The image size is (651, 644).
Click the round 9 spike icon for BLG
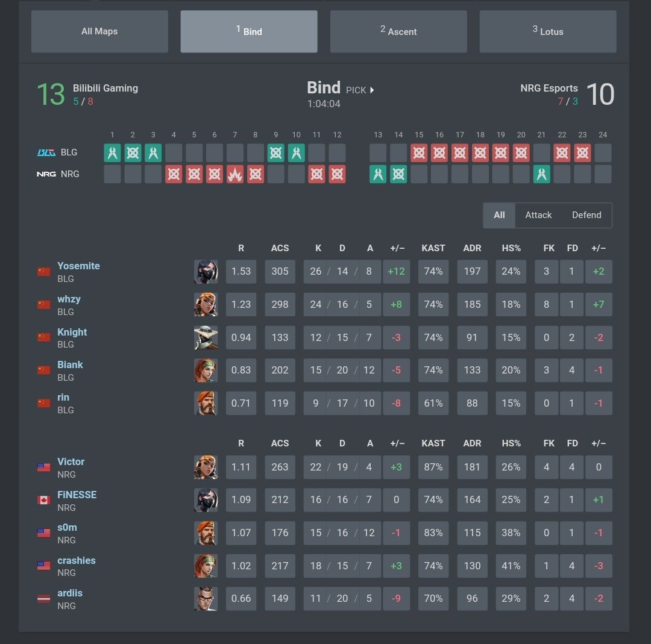[x=275, y=153]
